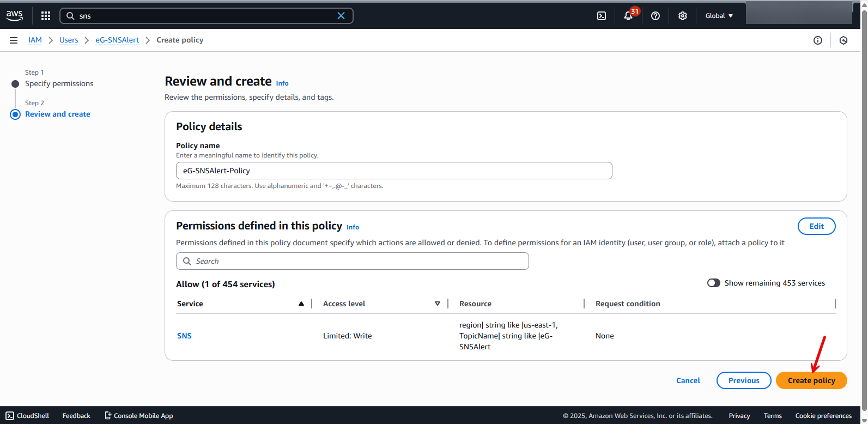This screenshot has height=424, width=868.
Task: Go back to Specify permissions step
Action: tap(59, 83)
